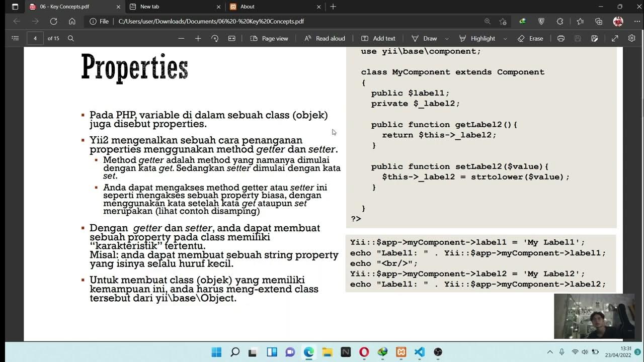Viewport: 644px width, 362px height.
Task: Open PDF toolbar settings gear
Action: click(x=632, y=38)
